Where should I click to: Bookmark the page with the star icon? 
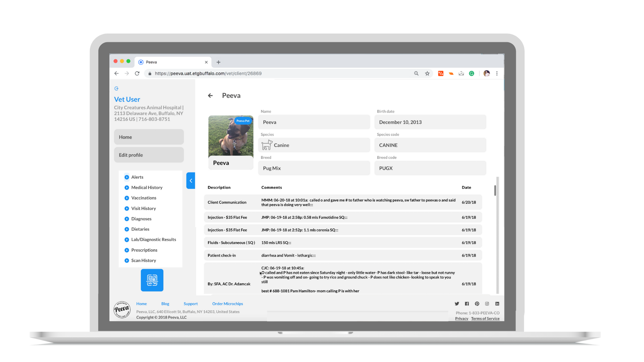coord(427,73)
